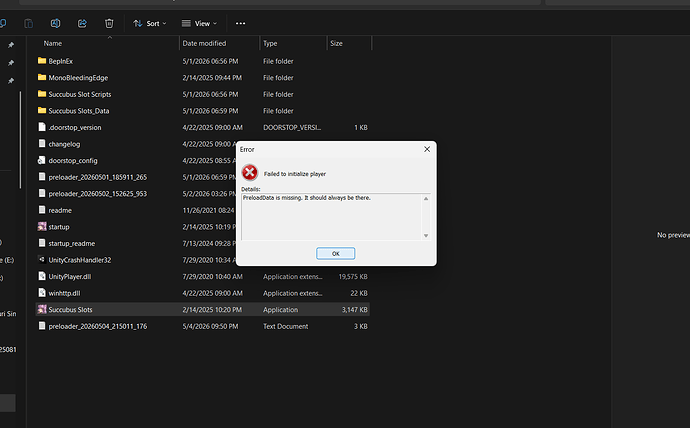Select the readme file icon
690x428 pixels.
click(x=42, y=210)
